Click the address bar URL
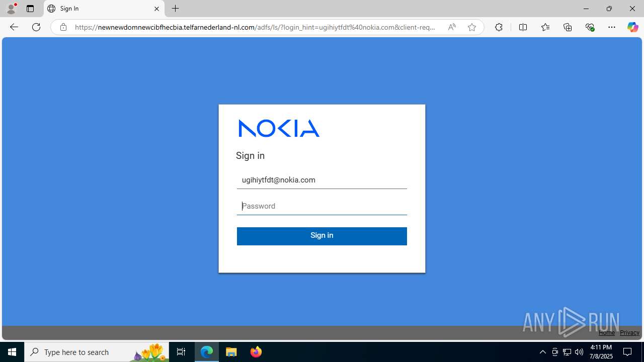 point(255,27)
